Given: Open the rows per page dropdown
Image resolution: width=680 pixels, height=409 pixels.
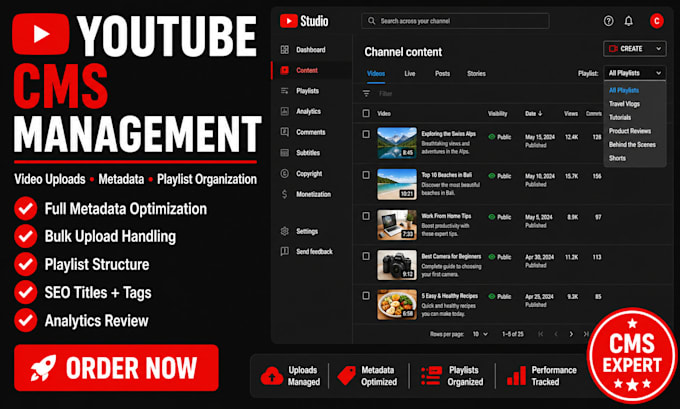Looking at the screenshot, I should click(x=480, y=334).
